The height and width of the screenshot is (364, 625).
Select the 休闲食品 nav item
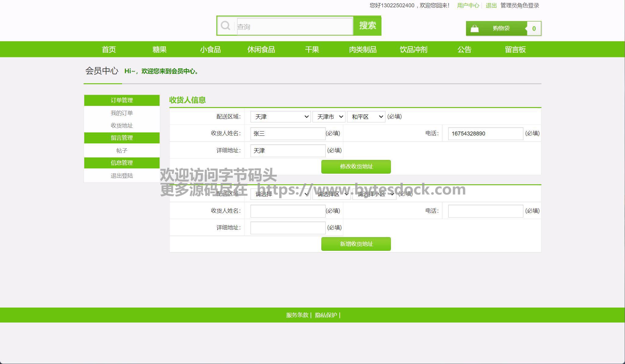tap(261, 49)
